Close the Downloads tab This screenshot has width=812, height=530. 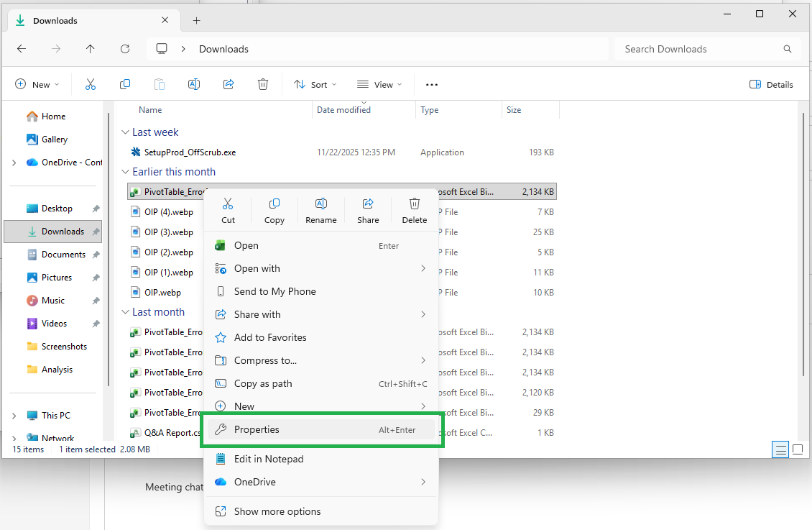pyautogui.click(x=165, y=20)
